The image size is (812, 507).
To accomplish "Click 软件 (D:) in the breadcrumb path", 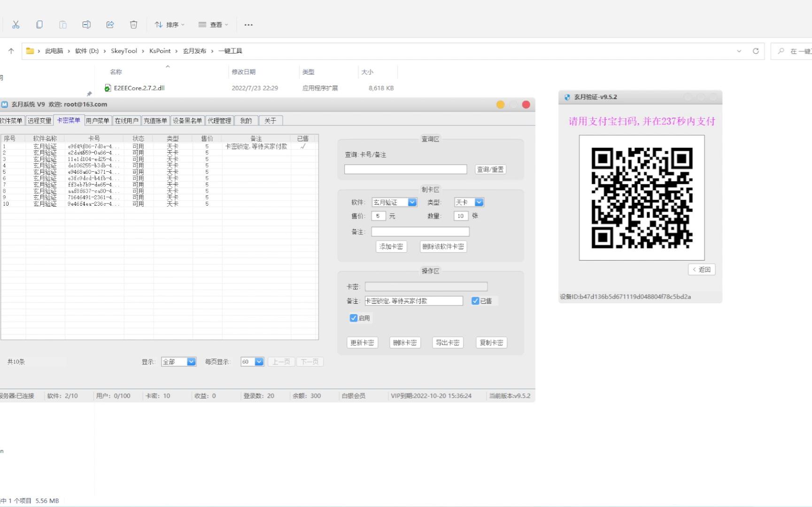I will pyautogui.click(x=87, y=51).
